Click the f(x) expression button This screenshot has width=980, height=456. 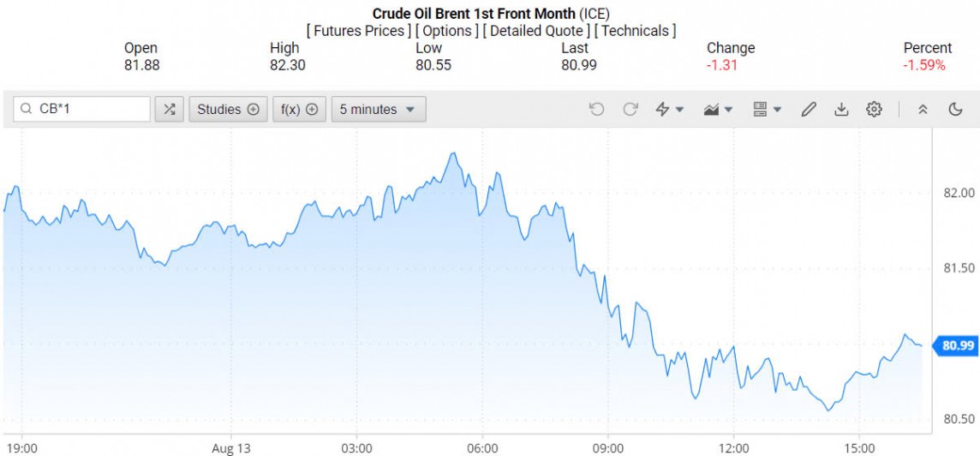click(299, 109)
